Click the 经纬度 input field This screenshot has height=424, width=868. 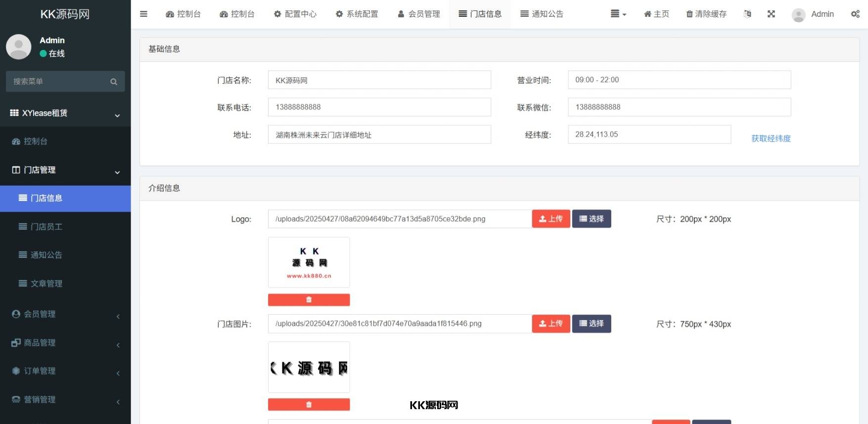[x=649, y=135]
